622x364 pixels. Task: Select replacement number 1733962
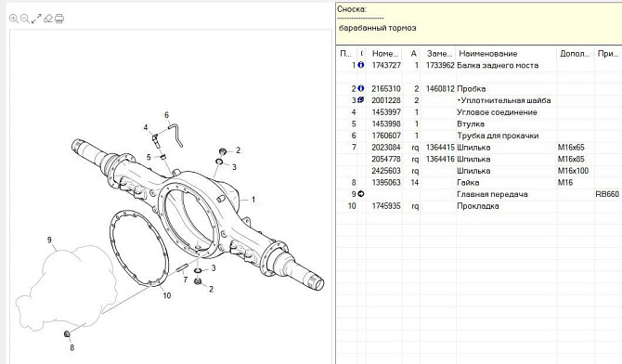(x=440, y=65)
